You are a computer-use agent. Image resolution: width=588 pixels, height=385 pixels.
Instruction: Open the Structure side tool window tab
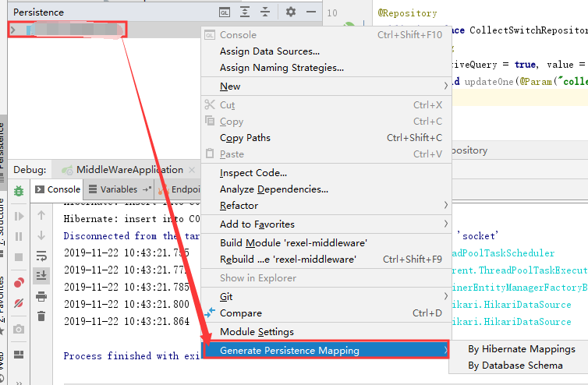coord(2,228)
